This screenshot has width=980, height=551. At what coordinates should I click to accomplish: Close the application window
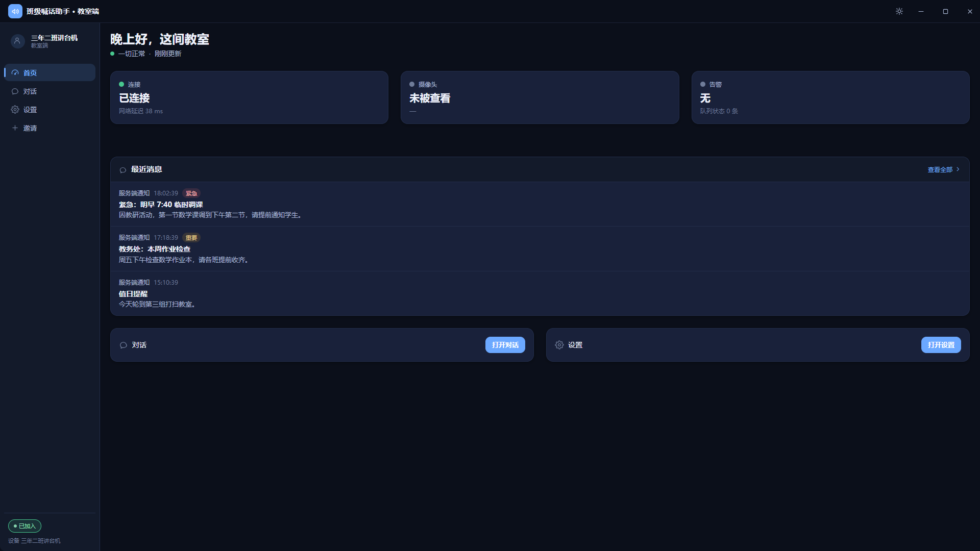click(x=970, y=11)
